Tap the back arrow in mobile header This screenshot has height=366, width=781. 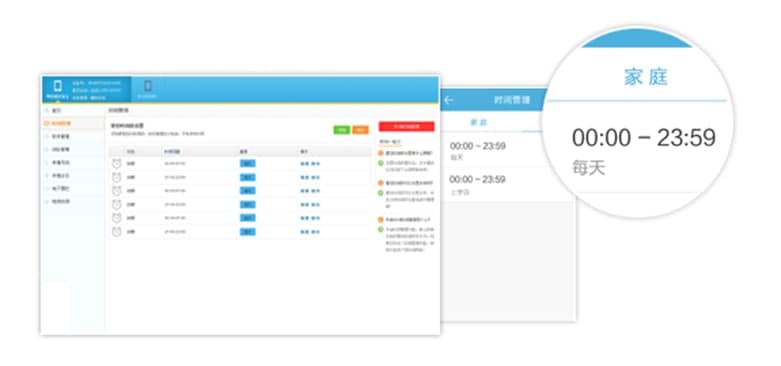(449, 100)
